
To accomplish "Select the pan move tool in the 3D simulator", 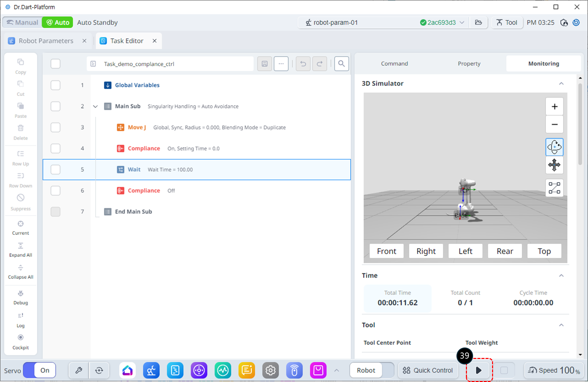I will 554,165.
